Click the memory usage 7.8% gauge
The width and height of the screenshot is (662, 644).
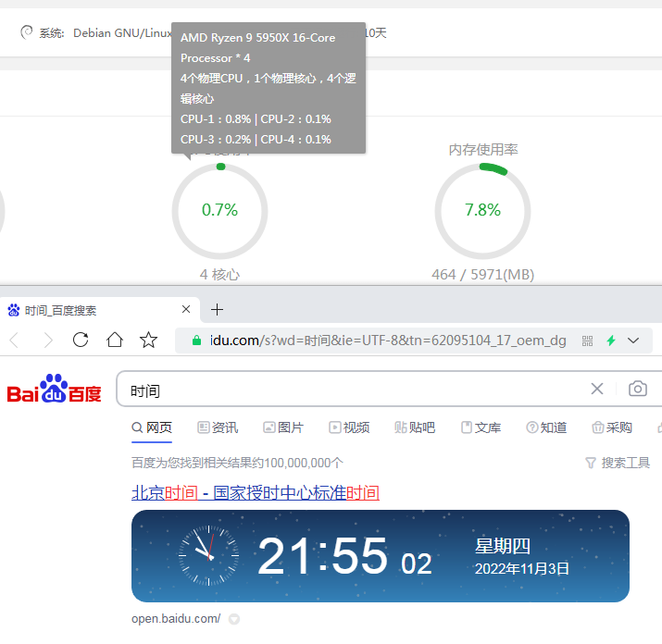(482, 210)
